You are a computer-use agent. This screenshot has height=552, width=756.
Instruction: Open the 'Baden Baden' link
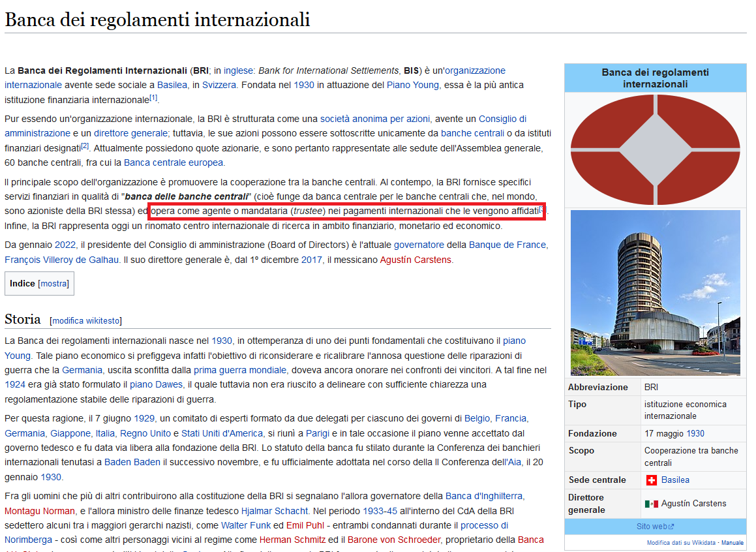(132, 463)
